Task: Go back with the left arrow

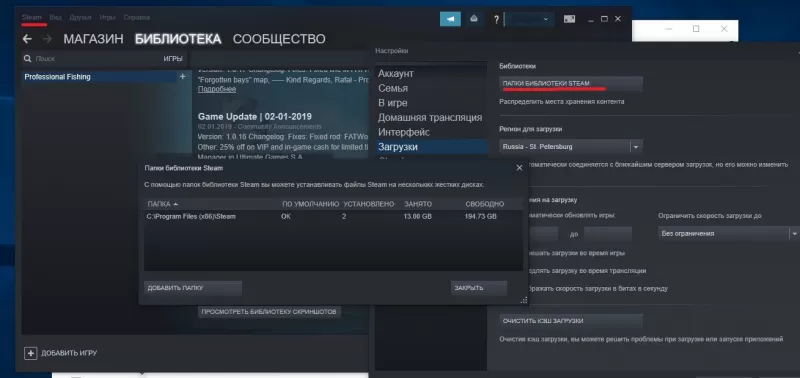Action: tap(27, 39)
